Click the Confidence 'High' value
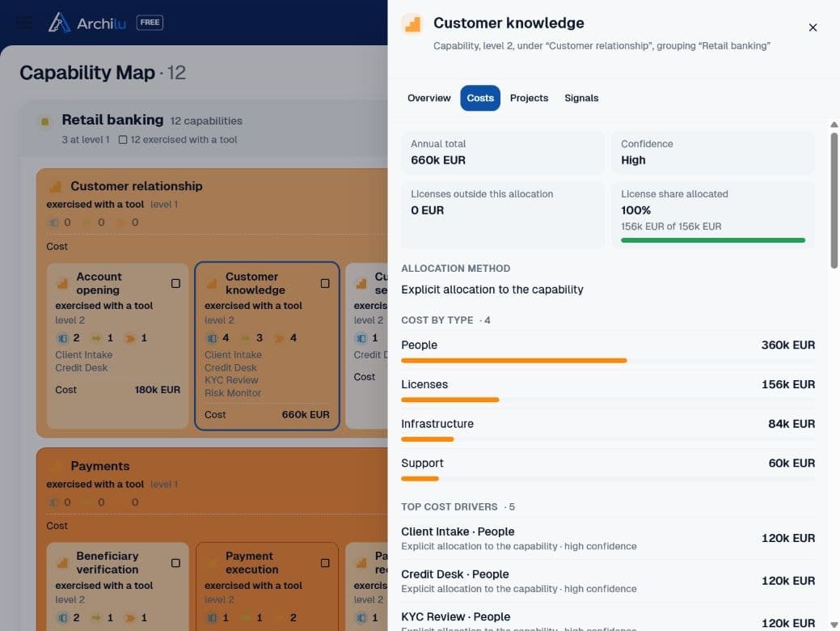840x631 pixels. (633, 160)
